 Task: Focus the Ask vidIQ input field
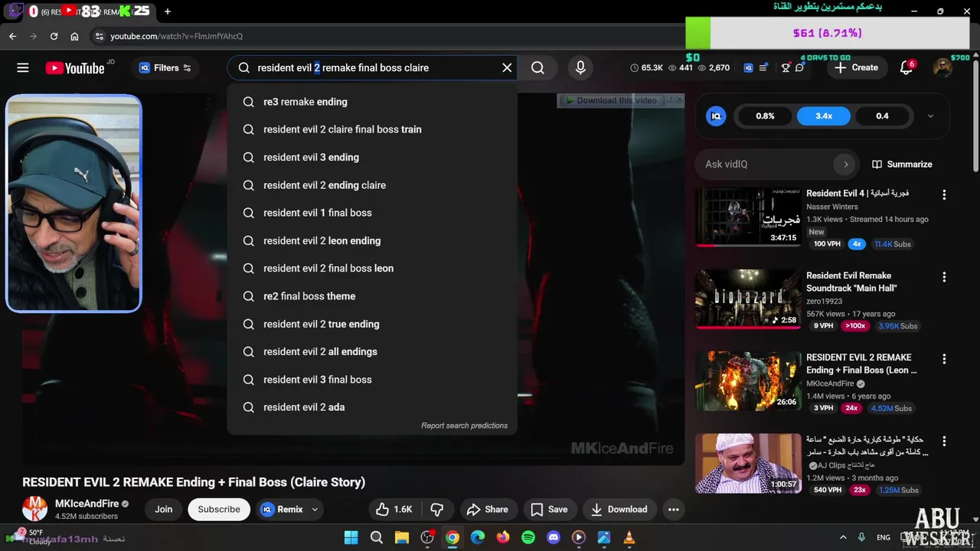click(x=766, y=165)
